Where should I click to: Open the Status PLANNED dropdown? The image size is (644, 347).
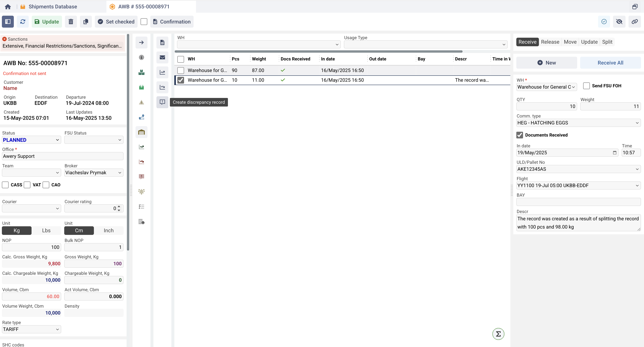point(31,140)
